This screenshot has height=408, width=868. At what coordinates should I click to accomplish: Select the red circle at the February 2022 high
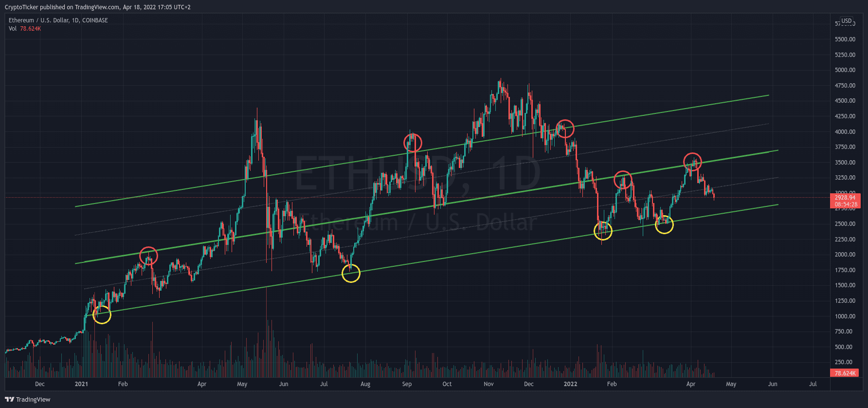[623, 180]
